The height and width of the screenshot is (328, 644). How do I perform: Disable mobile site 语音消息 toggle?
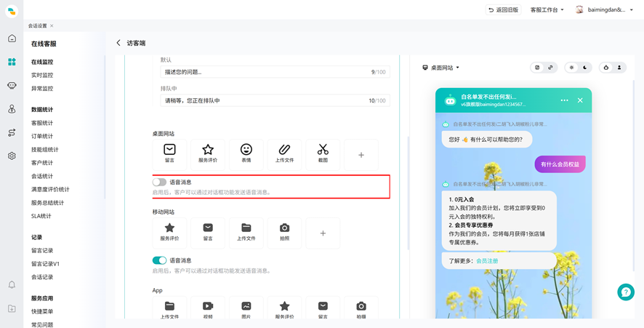(x=159, y=260)
